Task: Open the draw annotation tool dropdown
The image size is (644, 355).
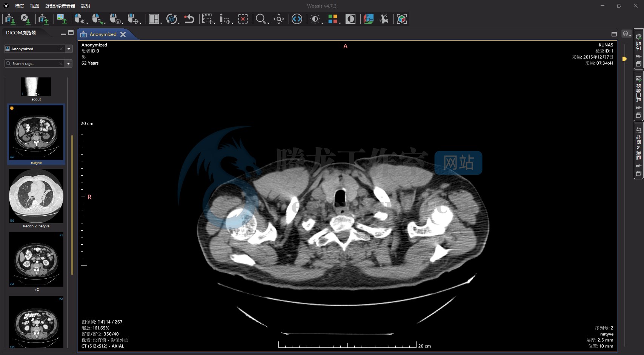Action: click(x=226, y=19)
